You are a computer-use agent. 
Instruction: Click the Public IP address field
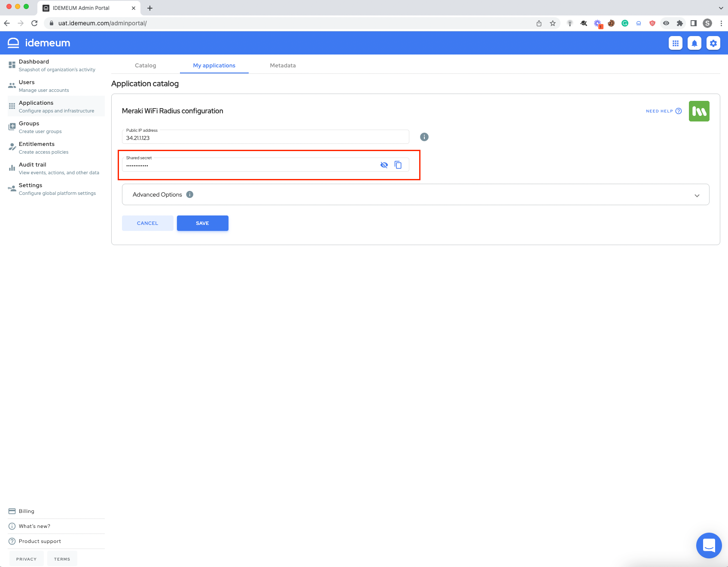265,137
